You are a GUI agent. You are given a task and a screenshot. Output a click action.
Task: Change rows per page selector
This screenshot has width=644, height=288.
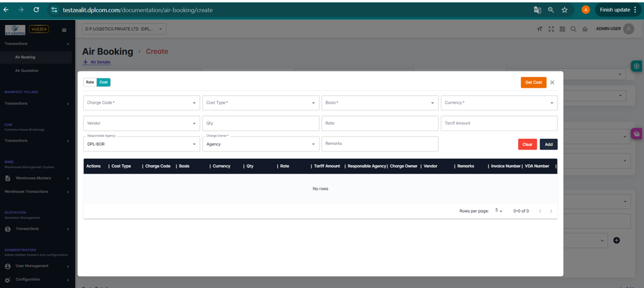[499, 211]
